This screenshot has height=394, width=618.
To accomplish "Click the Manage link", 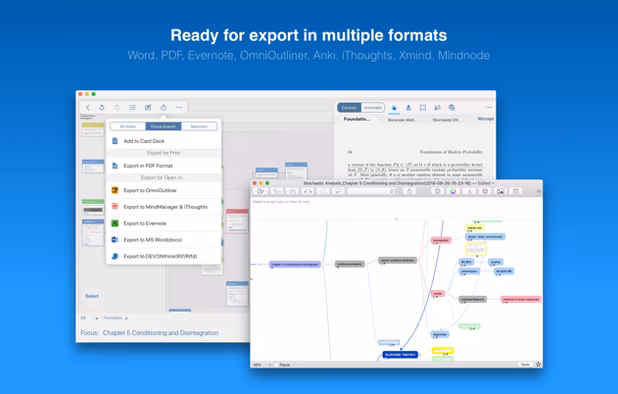I will [486, 119].
